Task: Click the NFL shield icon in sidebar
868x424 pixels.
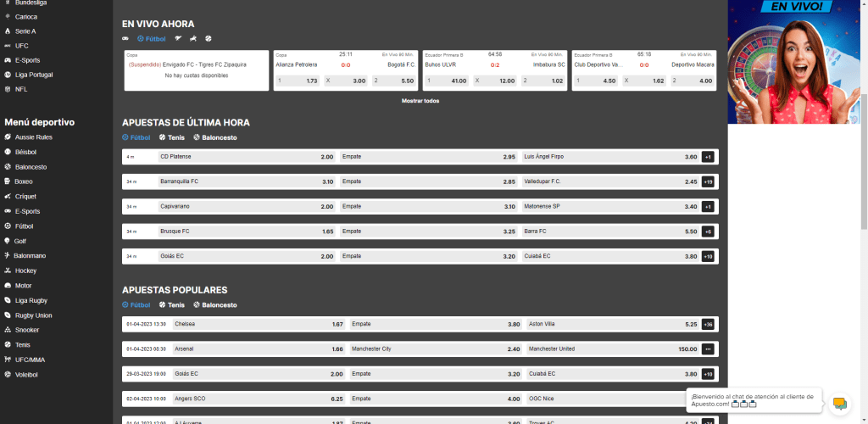Action: click(7, 89)
